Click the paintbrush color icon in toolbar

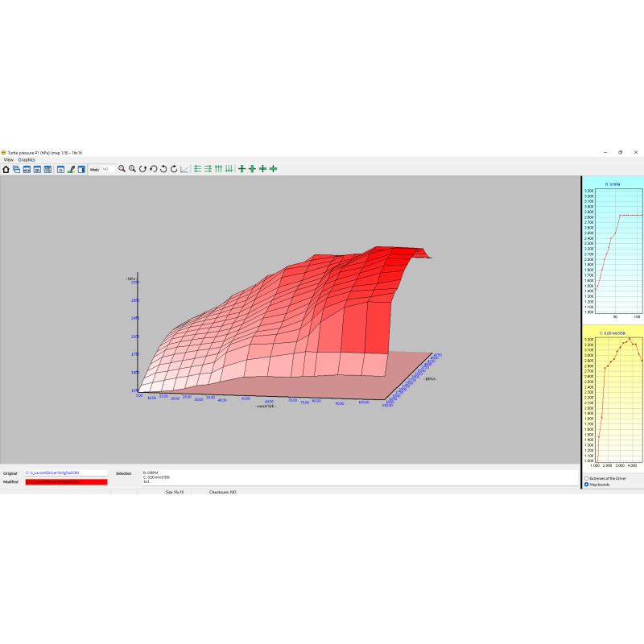[x=71, y=169]
